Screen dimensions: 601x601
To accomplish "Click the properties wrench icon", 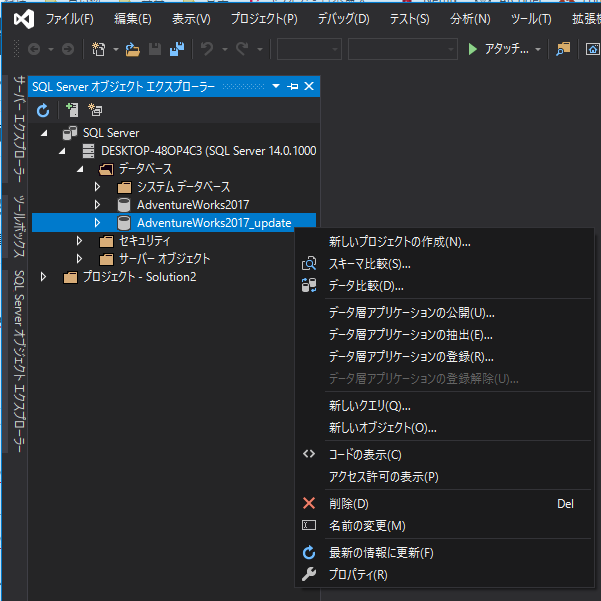I will [309, 574].
